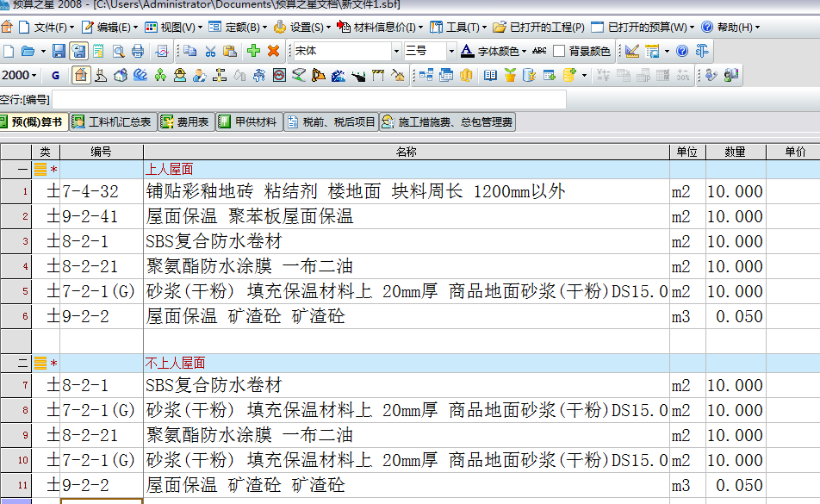Click the road barrier icon

378,75
